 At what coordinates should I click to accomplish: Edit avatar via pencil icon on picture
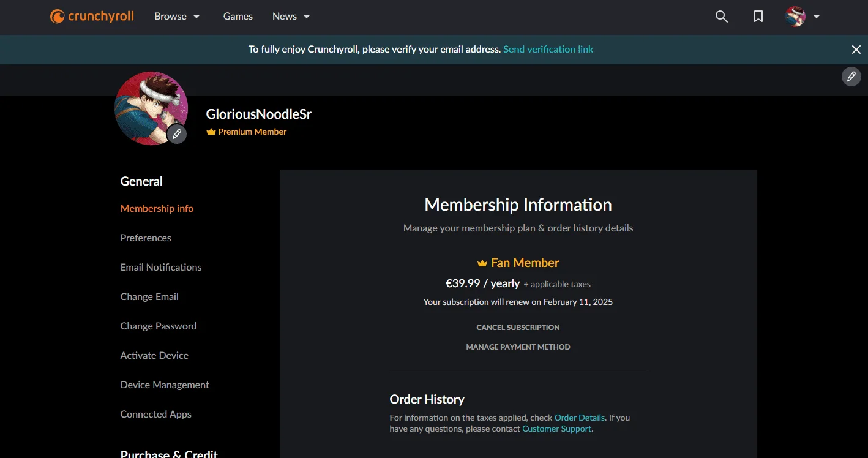176,134
